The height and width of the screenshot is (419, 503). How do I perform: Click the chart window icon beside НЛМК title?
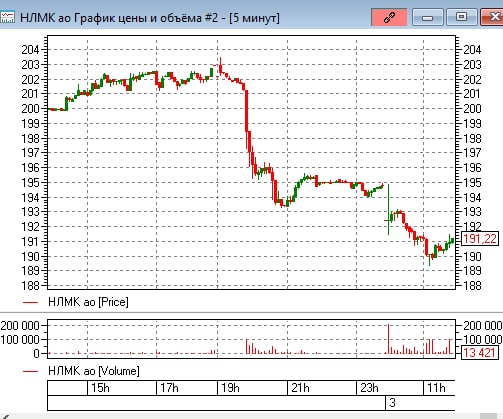click(x=7, y=17)
